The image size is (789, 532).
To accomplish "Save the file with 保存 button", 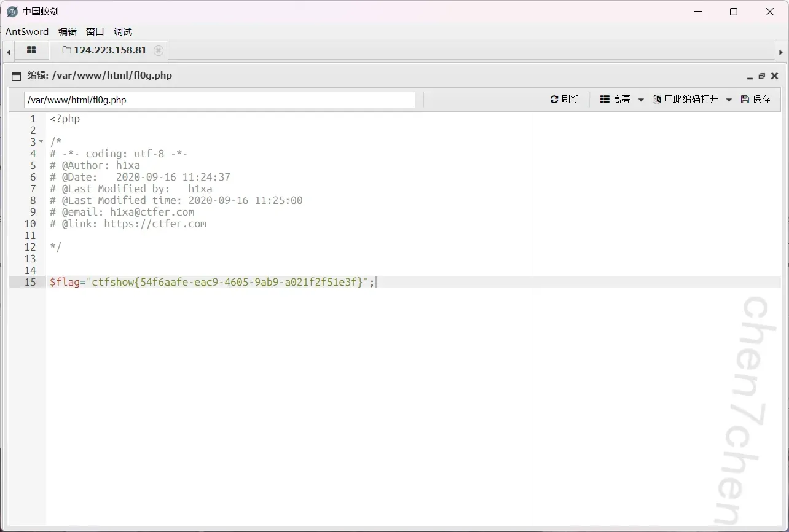I will click(755, 100).
